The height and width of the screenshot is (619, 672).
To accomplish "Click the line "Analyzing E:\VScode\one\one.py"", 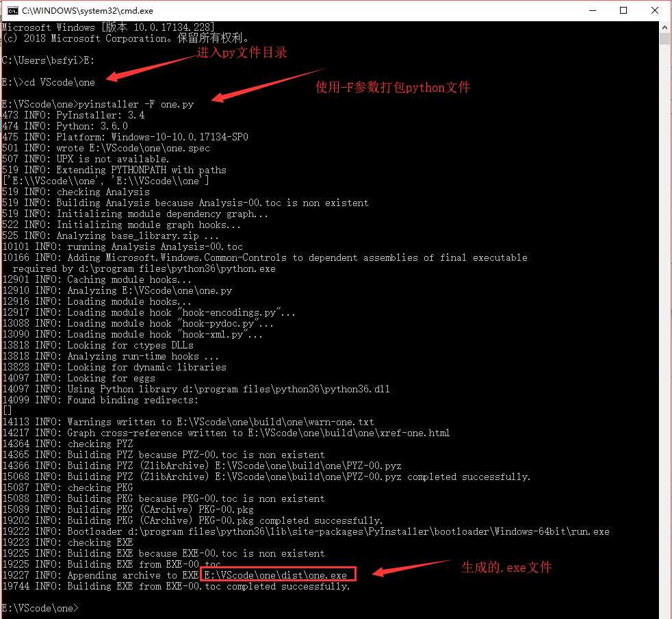I will (x=150, y=290).
